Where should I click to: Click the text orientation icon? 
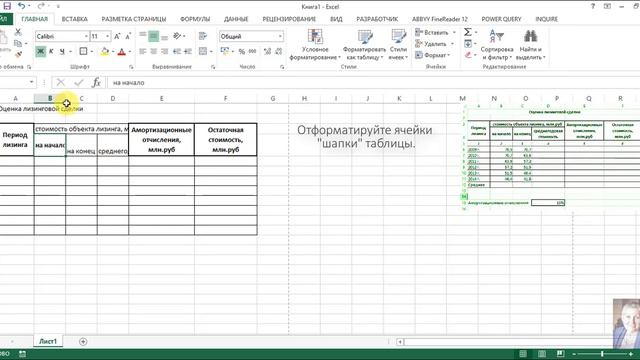pyautogui.click(x=177, y=36)
